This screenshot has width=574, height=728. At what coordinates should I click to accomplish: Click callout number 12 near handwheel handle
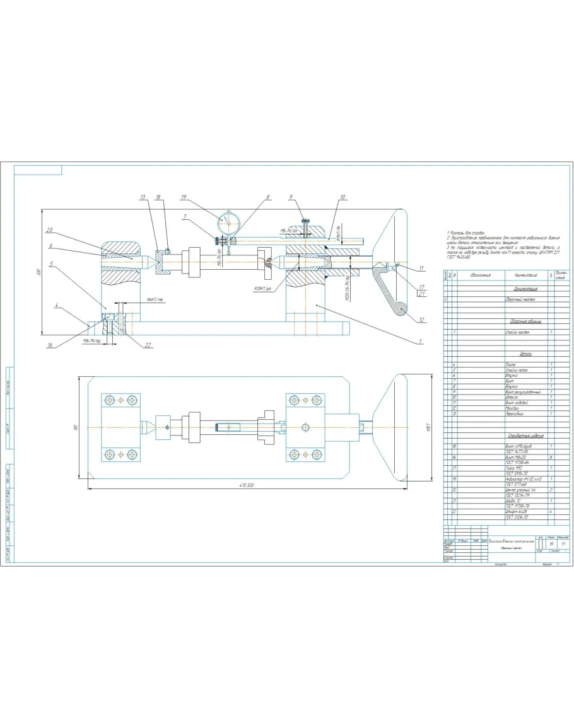[x=421, y=320]
